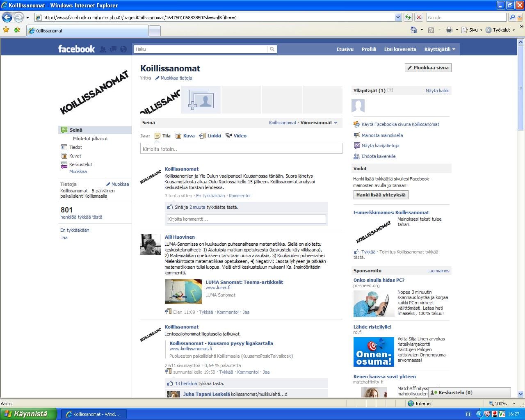
Task: Expand the Viimeisimmät wall filter dropdown
Action: [x=319, y=123]
